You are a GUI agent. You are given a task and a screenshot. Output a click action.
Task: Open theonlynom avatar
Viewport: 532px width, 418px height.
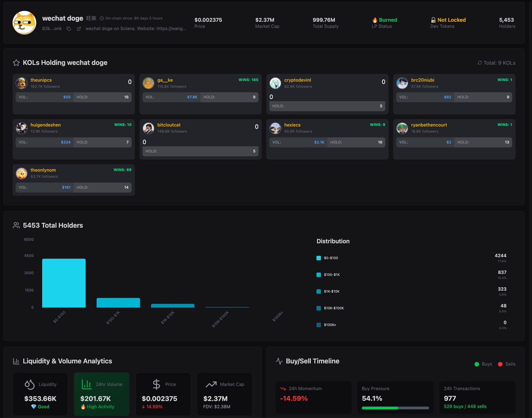pyautogui.click(x=22, y=173)
